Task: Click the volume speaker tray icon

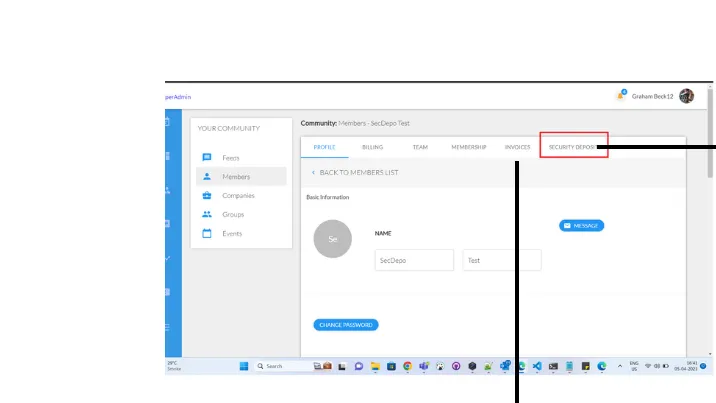Action: pos(657,366)
